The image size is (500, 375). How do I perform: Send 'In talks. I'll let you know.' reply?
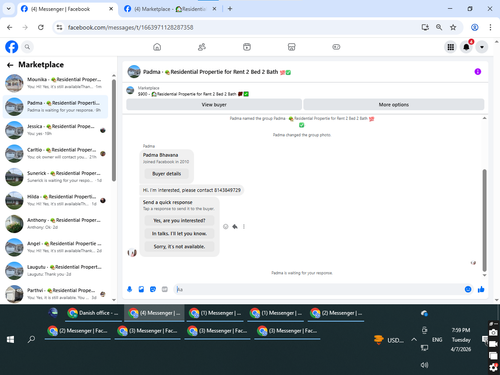tap(179, 234)
